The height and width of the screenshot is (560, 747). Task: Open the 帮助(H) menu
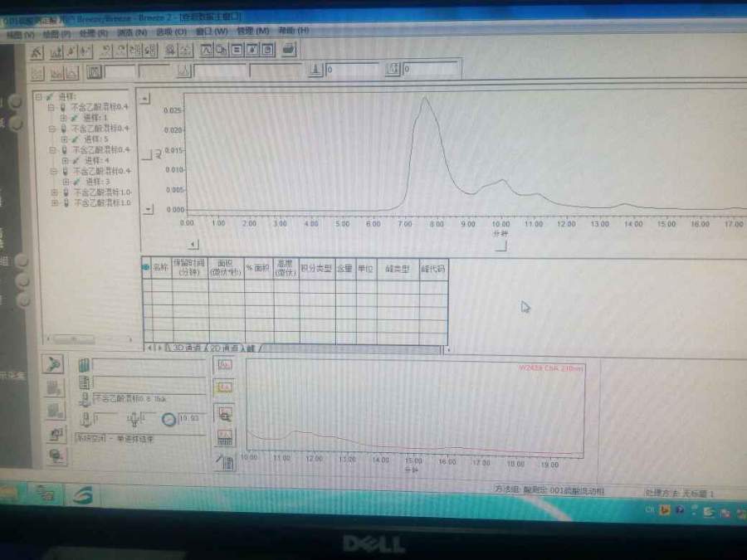pos(294,30)
